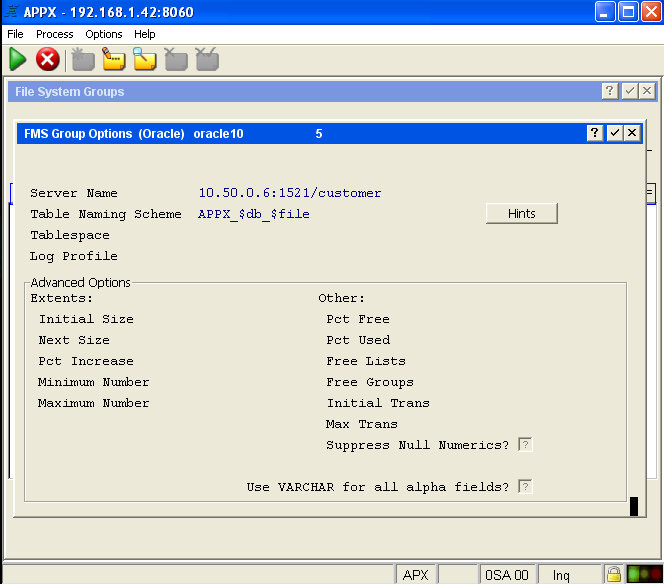Click the red Cancel X toolbar icon
This screenshot has height=584, width=664.
(47, 60)
